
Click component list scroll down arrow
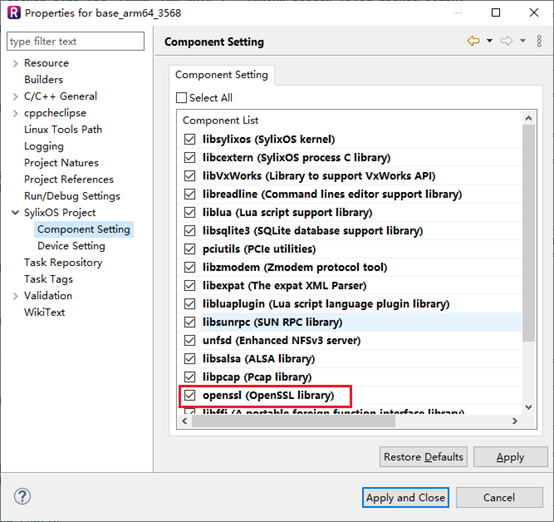point(529,407)
